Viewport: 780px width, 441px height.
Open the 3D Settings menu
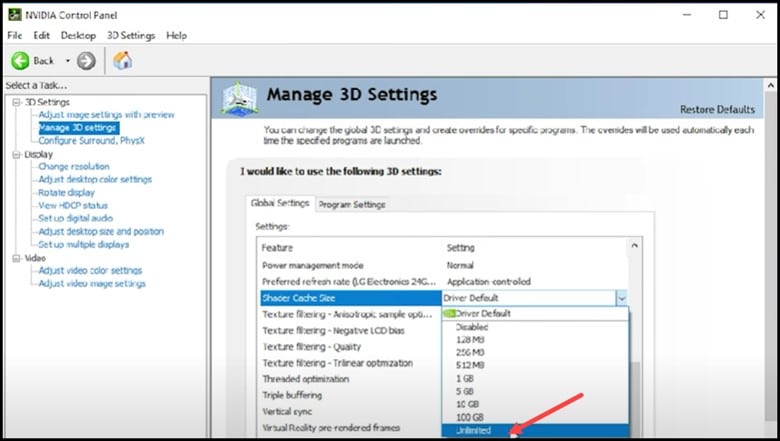tap(131, 35)
